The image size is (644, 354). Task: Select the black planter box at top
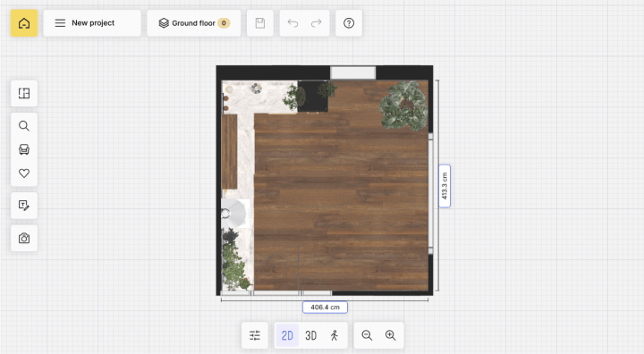pos(313,97)
